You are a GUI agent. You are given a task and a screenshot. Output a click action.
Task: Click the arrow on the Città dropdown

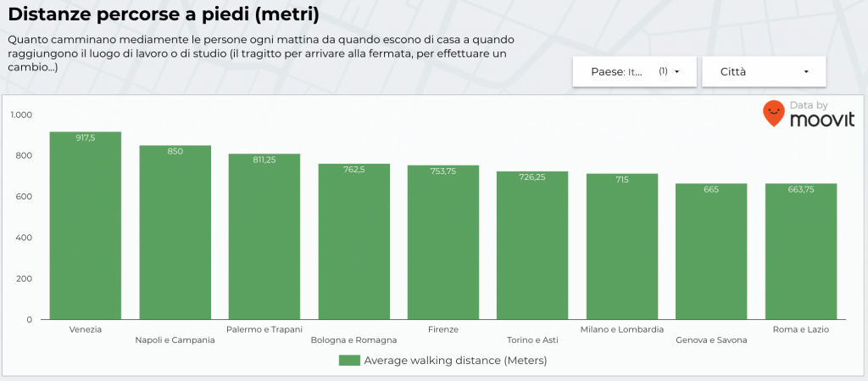pos(806,72)
